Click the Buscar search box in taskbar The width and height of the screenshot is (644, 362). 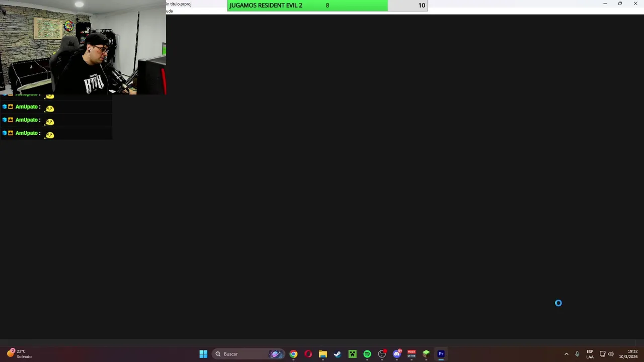click(x=249, y=354)
